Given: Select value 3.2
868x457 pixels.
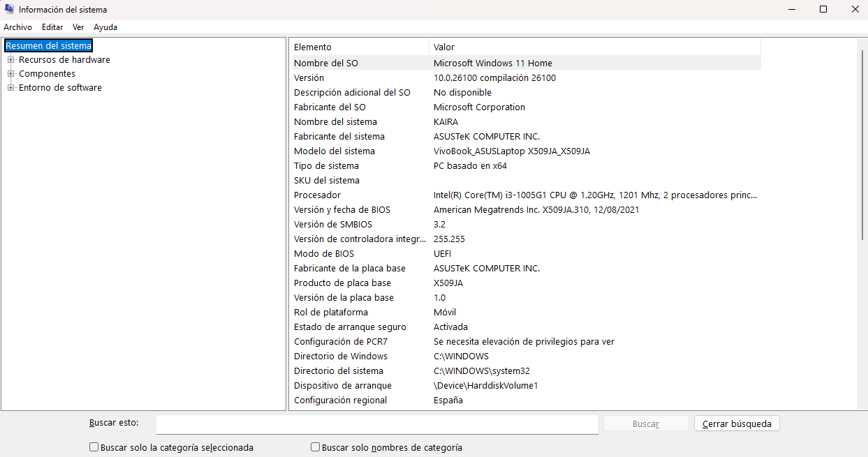Looking at the screenshot, I should (x=439, y=224).
